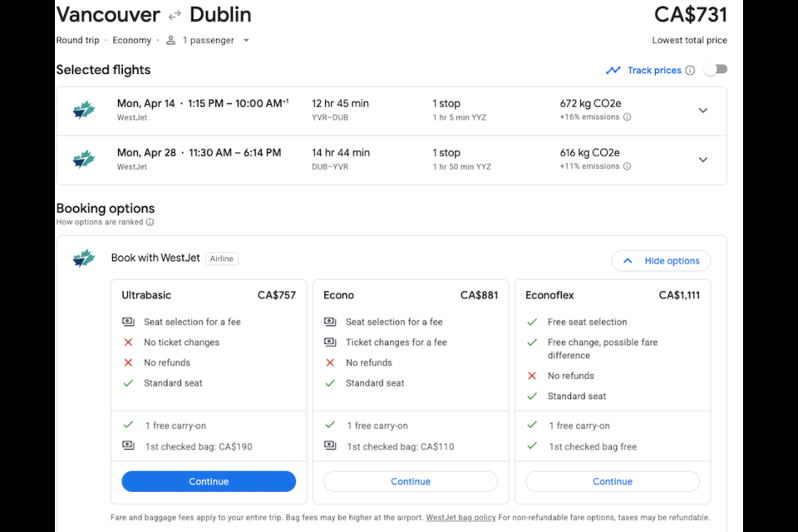
Task: Click the DUB–YVR route code
Action: click(330, 167)
